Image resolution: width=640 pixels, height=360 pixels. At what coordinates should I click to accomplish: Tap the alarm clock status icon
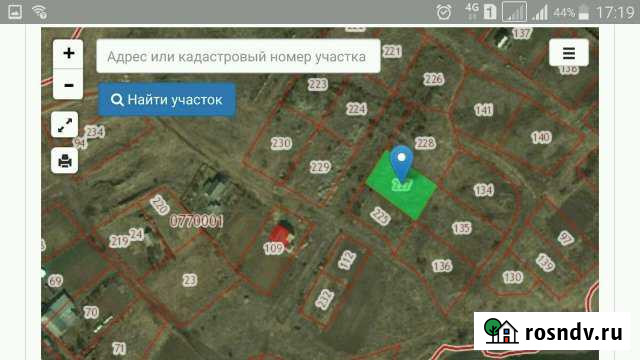(444, 12)
